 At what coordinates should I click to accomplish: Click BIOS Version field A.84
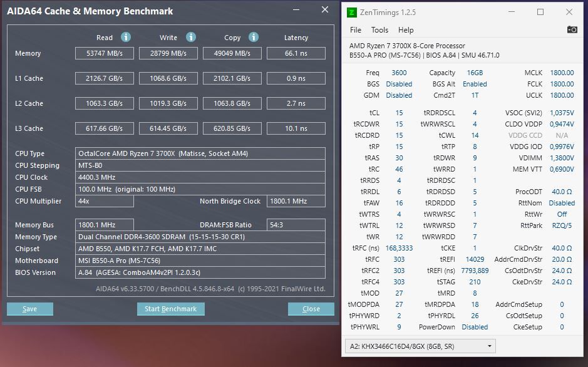pos(200,272)
